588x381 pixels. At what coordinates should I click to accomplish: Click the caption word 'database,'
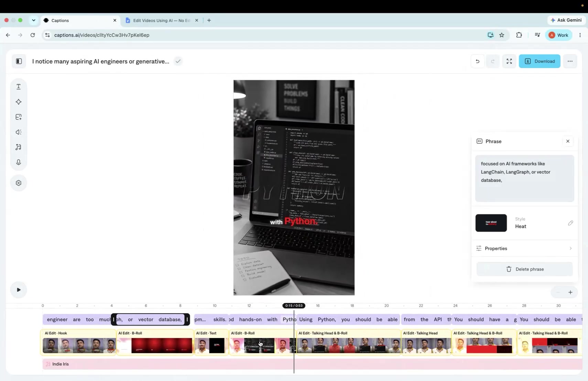pos(170,319)
